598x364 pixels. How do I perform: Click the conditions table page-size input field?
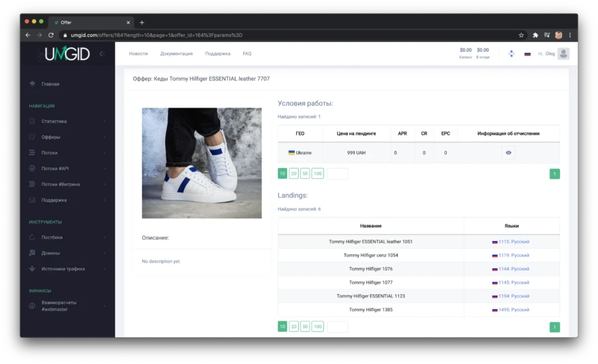338,174
